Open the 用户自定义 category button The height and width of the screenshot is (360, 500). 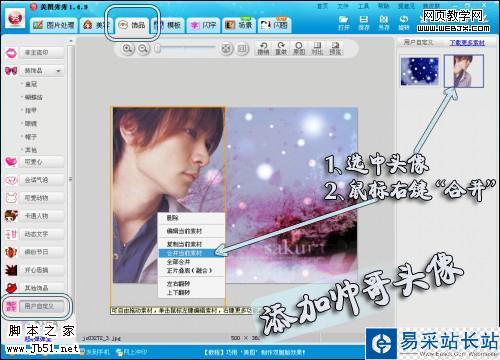(42, 306)
